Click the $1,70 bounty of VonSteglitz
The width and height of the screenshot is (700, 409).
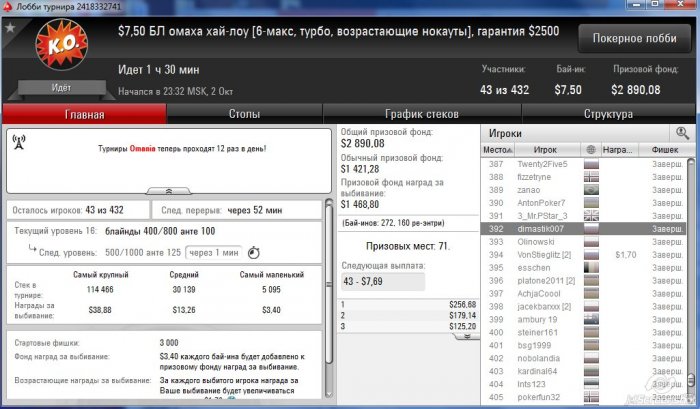point(625,255)
